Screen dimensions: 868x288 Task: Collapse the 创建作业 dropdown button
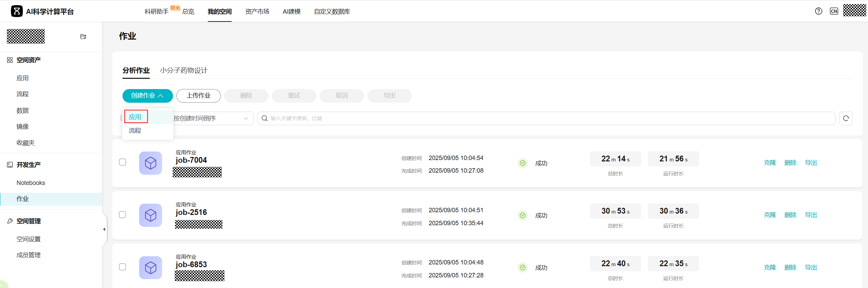147,96
